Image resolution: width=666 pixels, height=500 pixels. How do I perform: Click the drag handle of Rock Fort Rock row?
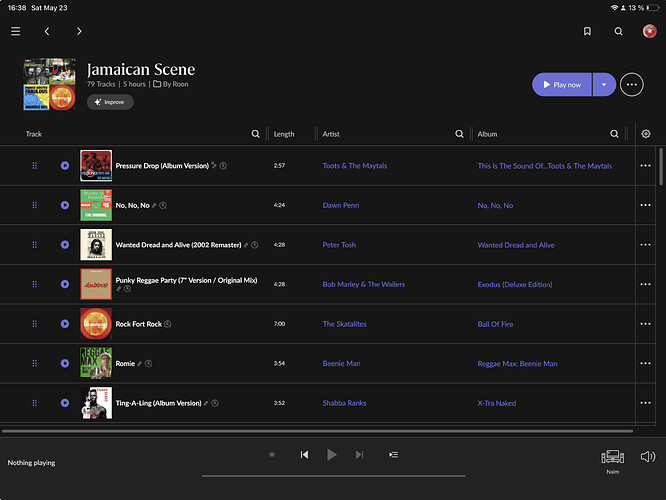point(35,324)
